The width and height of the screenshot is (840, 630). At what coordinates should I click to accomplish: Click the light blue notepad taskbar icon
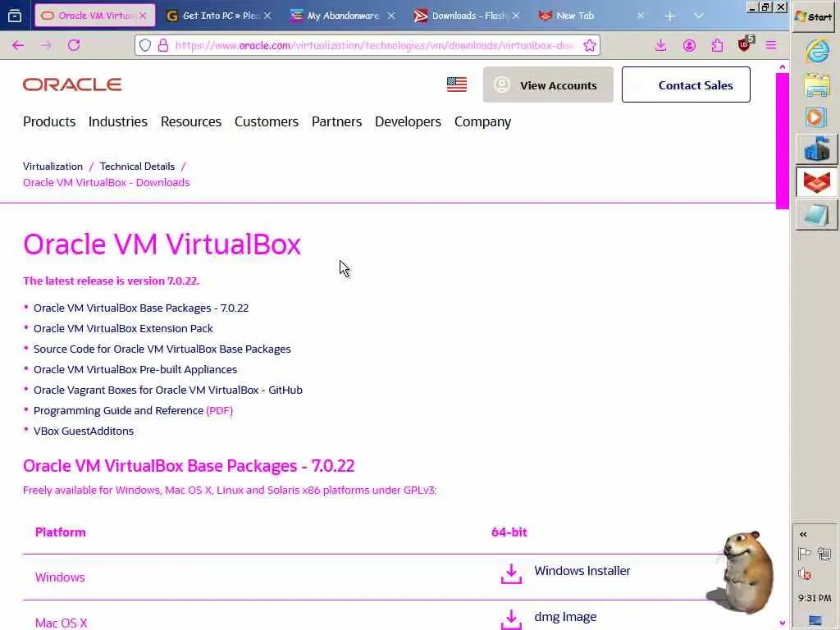(x=816, y=216)
